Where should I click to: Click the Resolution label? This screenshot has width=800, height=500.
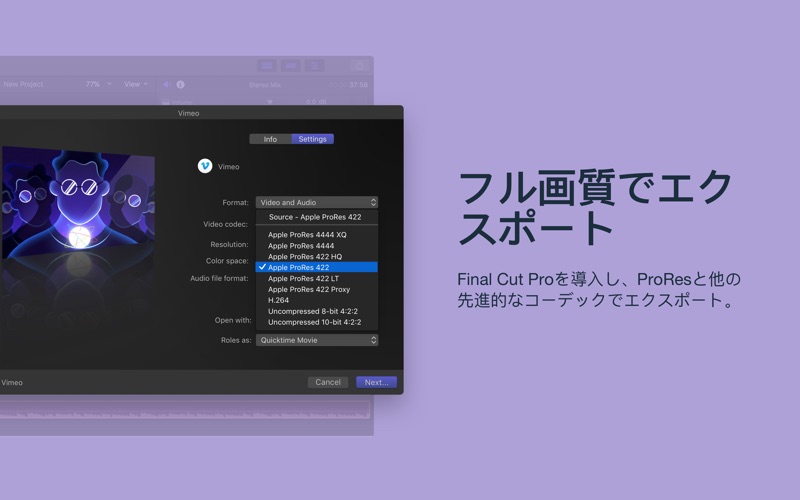coord(229,244)
